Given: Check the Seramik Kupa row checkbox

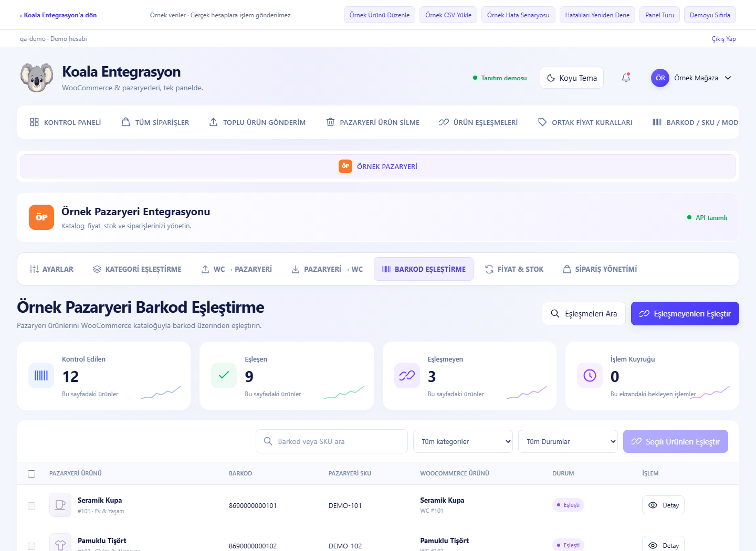Looking at the screenshot, I should 31,506.
